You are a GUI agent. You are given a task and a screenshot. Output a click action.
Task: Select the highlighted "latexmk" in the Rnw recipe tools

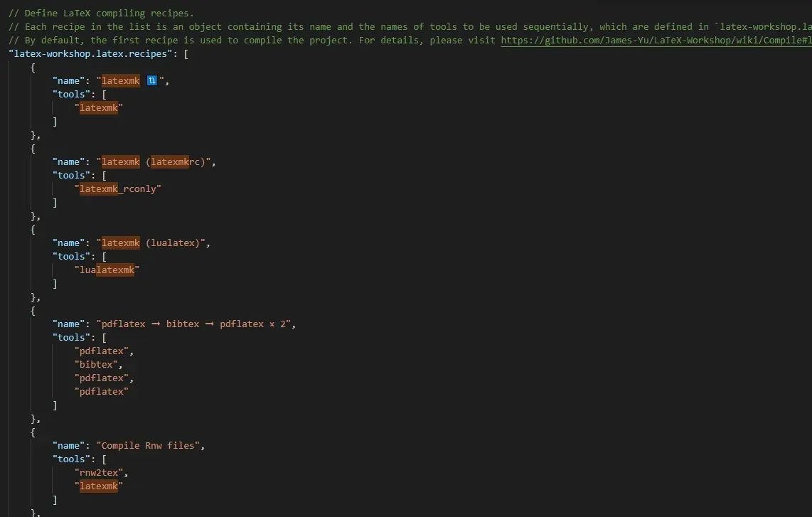[100, 486]
